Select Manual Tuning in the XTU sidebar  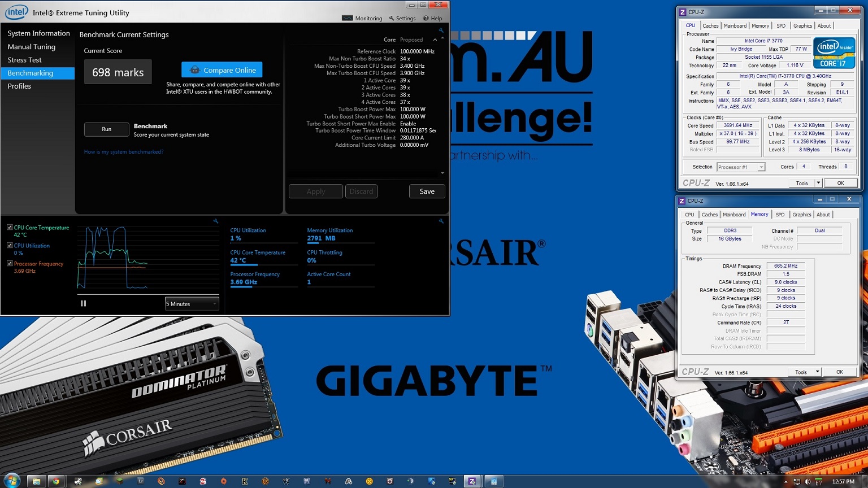pyautogui.click(x=32, y=47)
